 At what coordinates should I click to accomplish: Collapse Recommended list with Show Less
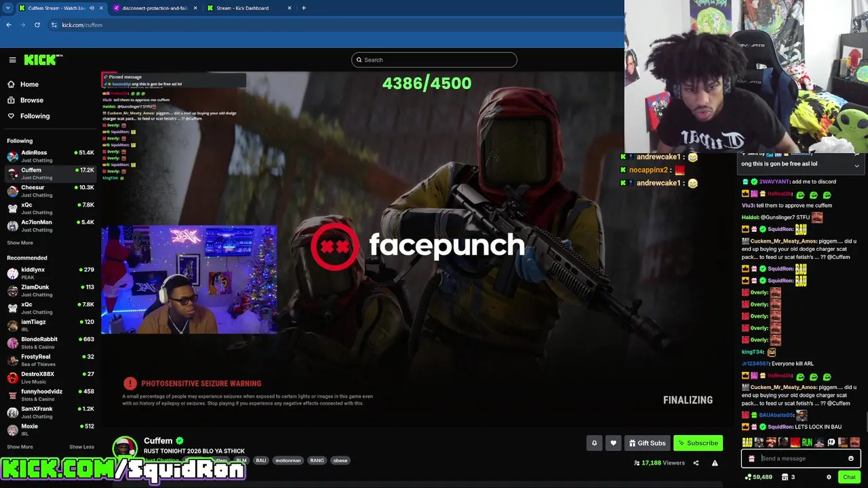[x=81, y=447]
